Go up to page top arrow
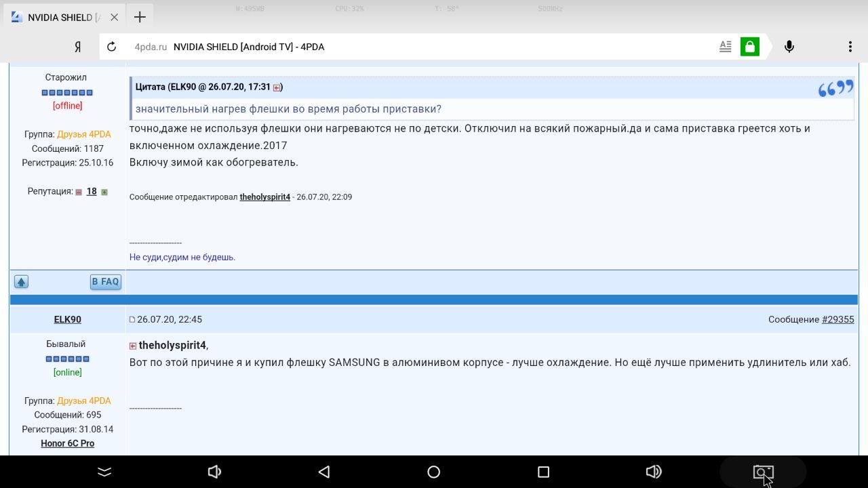Screen dimensions: 868x488 [x=21, y=282]
